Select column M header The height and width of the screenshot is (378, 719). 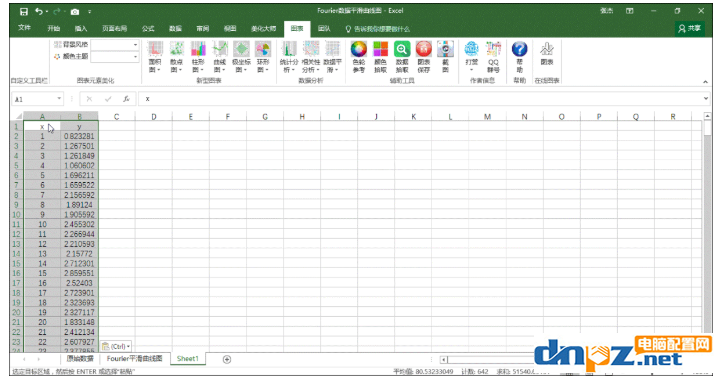click(487, 117)
